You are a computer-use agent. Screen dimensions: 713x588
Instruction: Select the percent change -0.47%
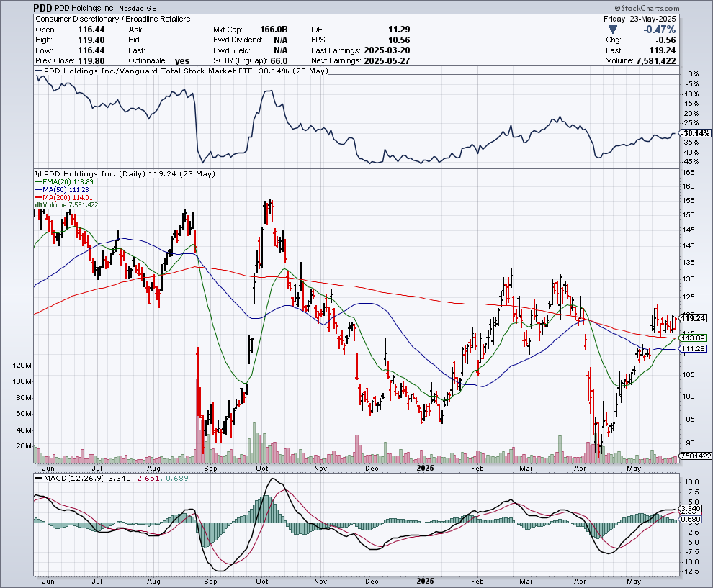tap(659, 30)
